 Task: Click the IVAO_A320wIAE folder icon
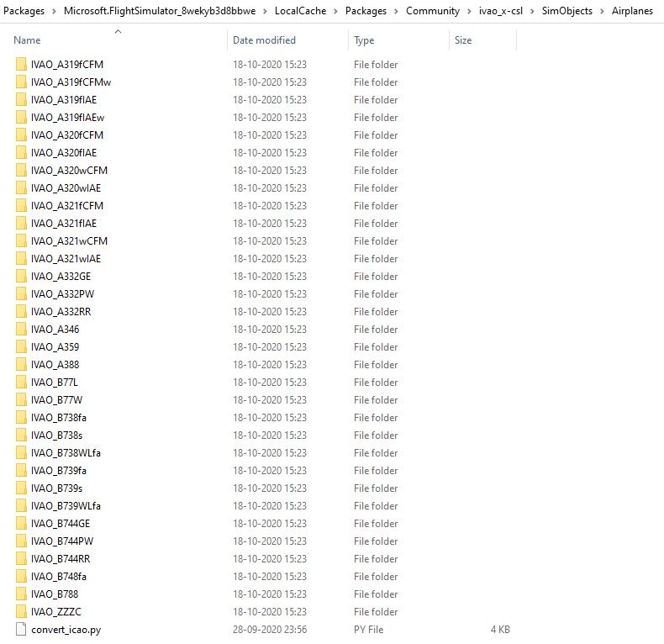tap(21, 187)
